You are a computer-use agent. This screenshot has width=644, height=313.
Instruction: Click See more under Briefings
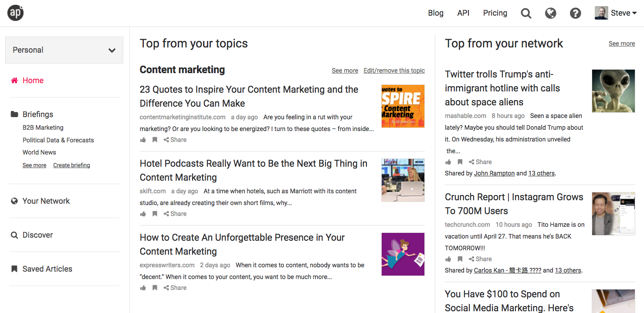click(x=34, y=165)
